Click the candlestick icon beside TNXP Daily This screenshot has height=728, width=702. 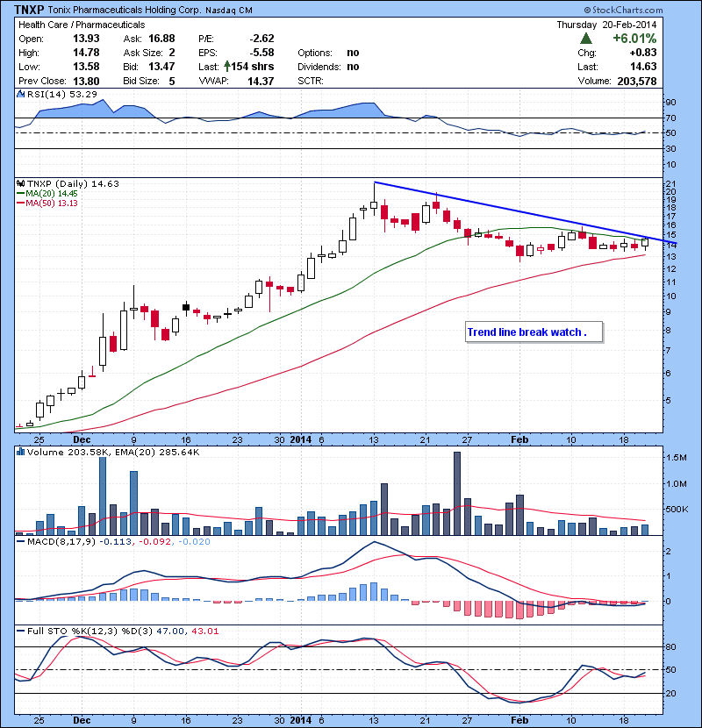point(20,184)
